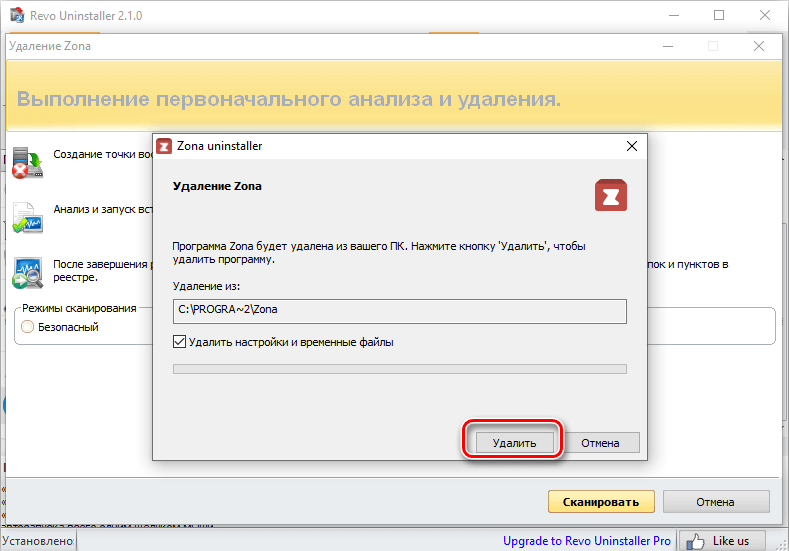Click the Удаление Zona heading in dialog
The height and width of the screenshot is (551, 789).
click(x=217, y=186)
